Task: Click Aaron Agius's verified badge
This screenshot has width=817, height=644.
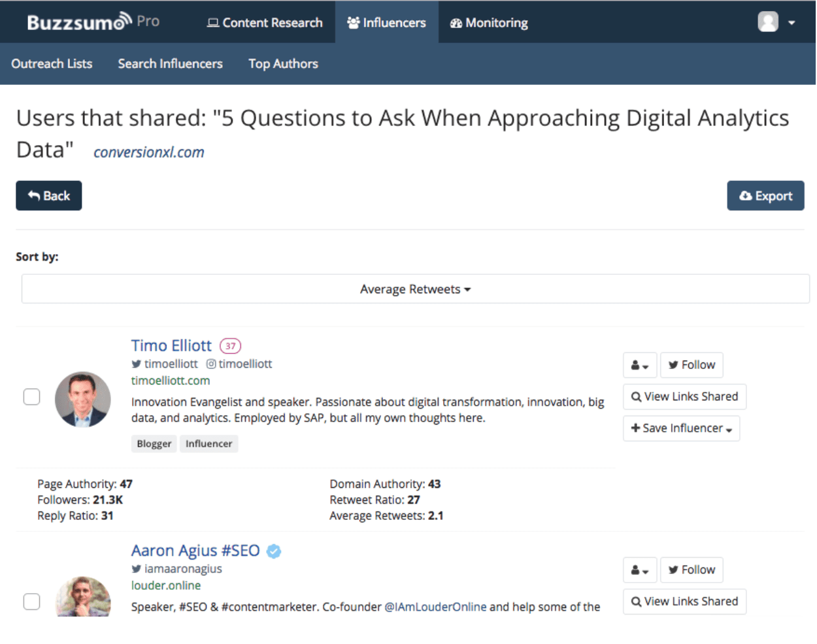Action: pos(273,551)
